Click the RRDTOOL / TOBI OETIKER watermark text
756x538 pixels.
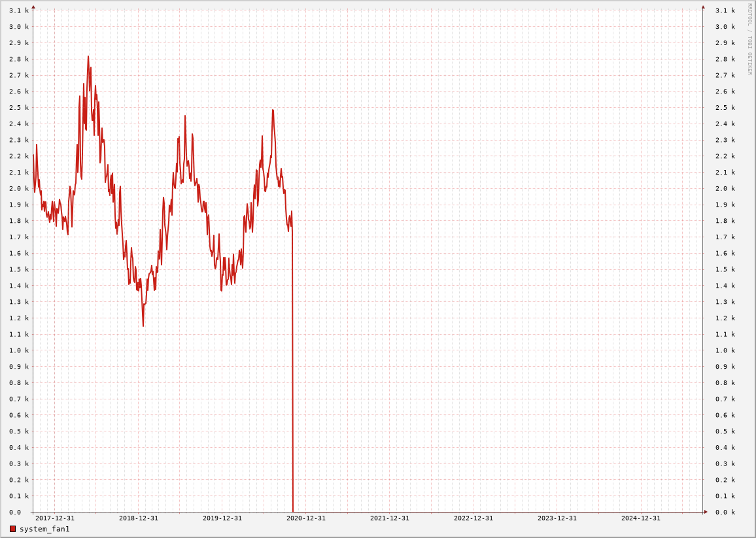749,39
